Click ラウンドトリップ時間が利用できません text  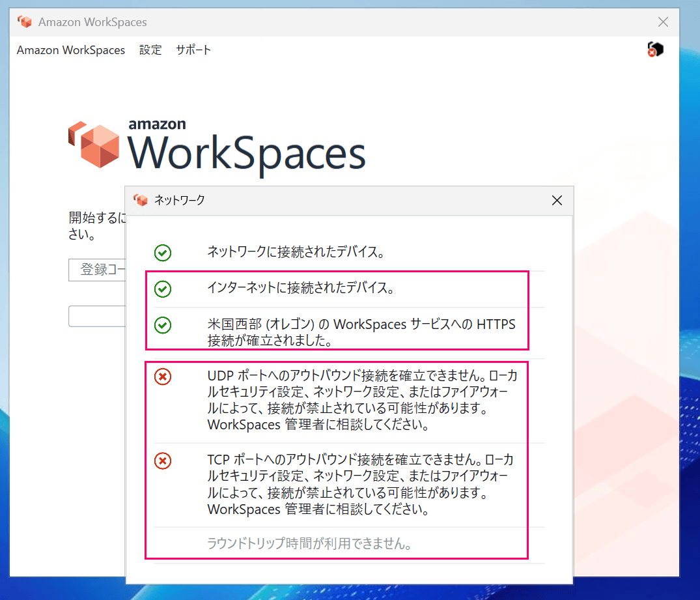[309, 543]
